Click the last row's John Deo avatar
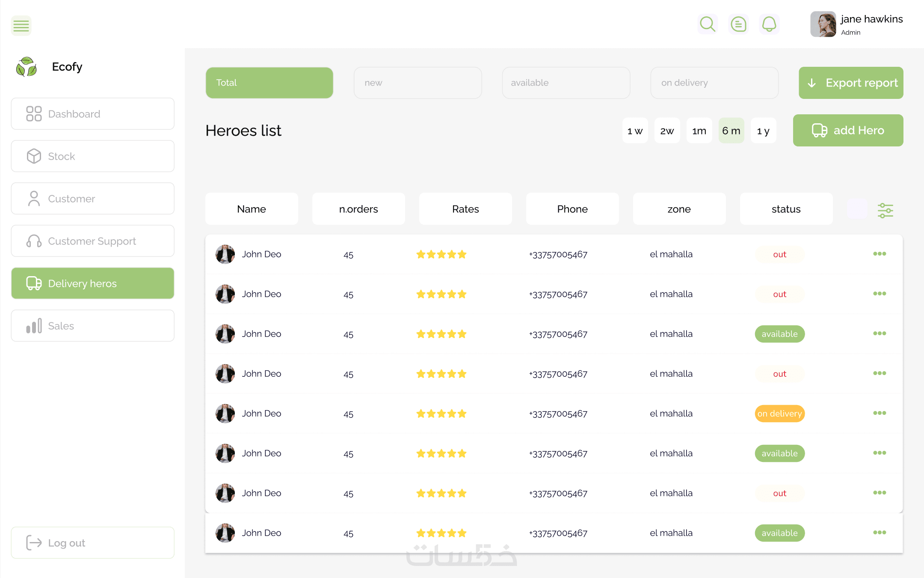924x578 pixels. (225, 533)
